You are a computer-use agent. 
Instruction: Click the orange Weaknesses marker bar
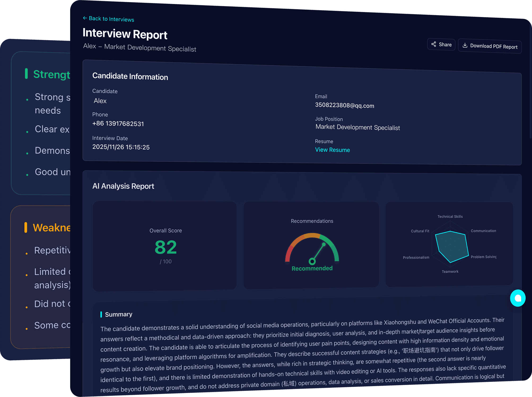coord(26,227)
